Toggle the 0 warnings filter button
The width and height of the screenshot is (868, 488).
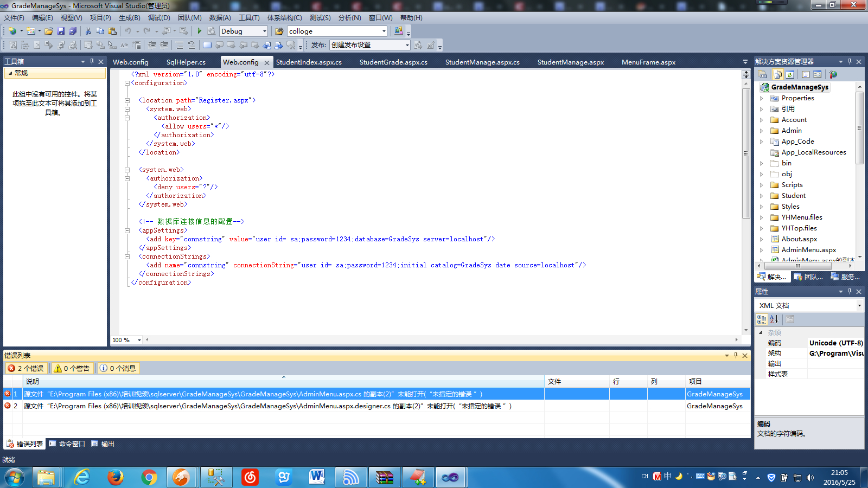72,368
